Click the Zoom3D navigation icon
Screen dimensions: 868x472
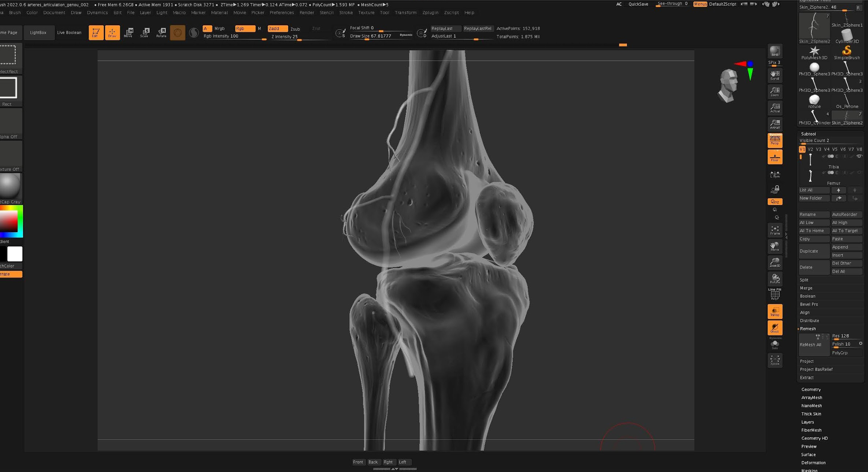pos(775,262)
